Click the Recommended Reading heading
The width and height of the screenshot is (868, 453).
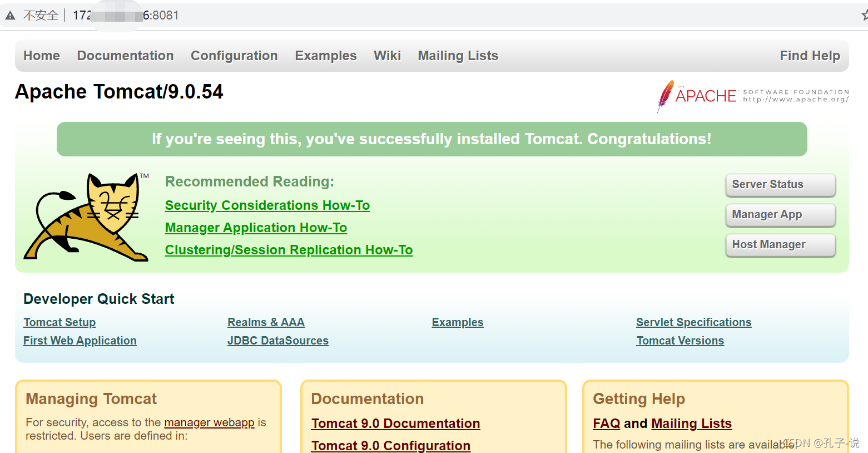[250, 181]
